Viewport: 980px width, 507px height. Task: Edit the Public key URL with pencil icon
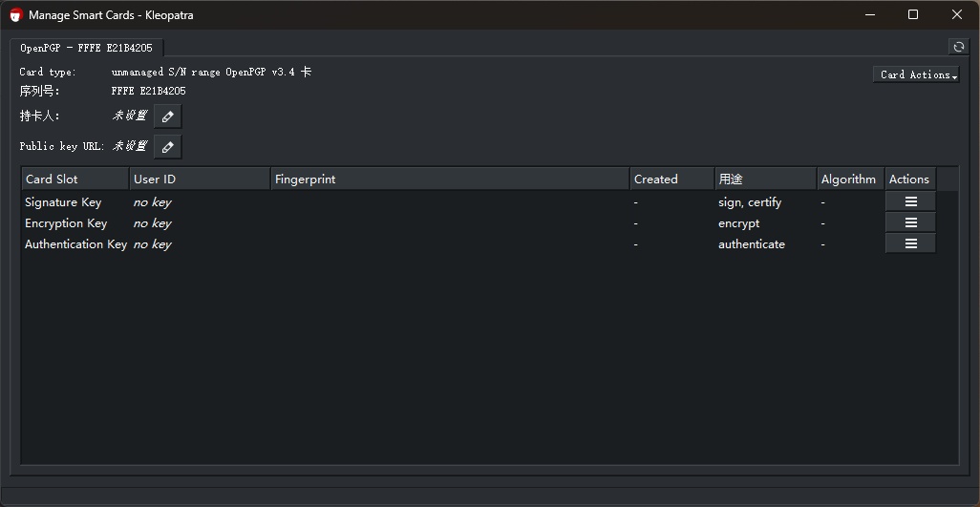[x=167, y=147]
